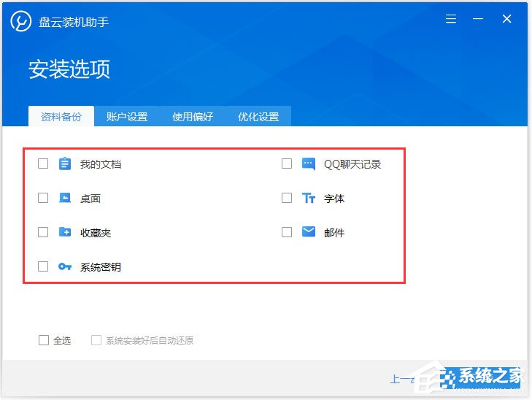Go to the 优化设置 tab
This screenshot has height=400, width=532.
(x=258, y=117)
